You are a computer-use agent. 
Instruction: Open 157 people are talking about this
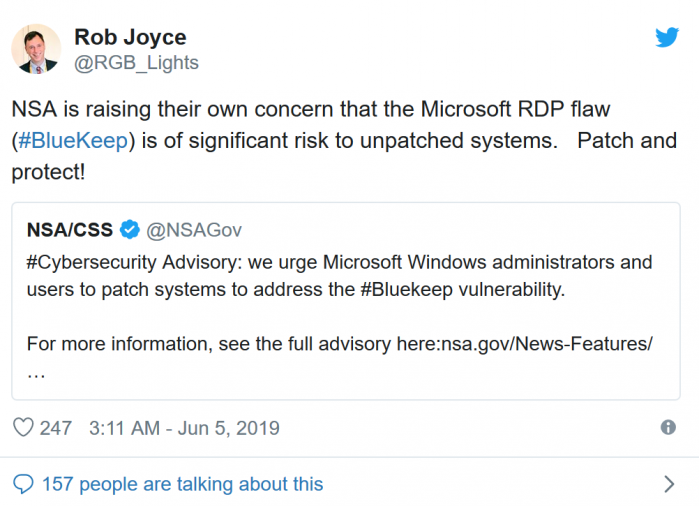(182, 484)
